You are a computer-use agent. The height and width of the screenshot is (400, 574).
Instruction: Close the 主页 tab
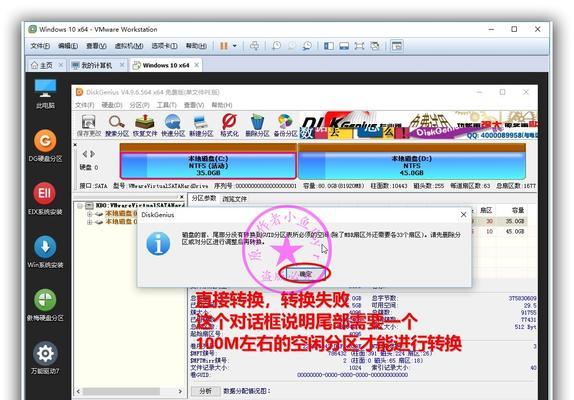tap(60, 65)
